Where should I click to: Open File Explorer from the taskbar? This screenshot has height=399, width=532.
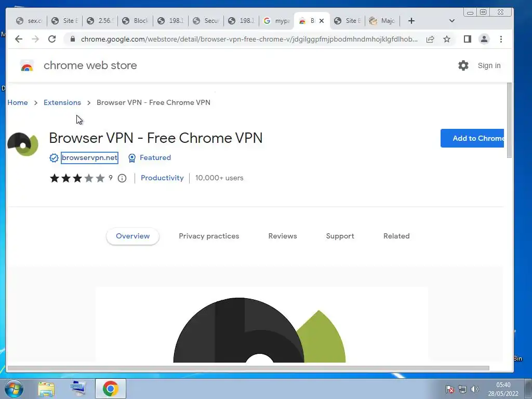(x=46, y=389)
